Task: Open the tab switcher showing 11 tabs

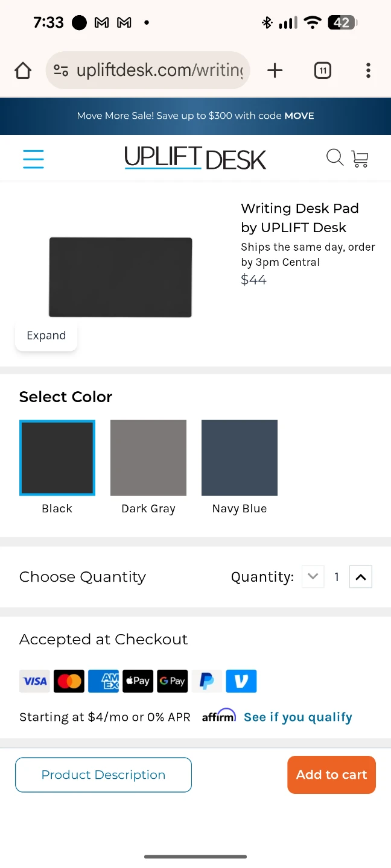Action: point(323,71)
